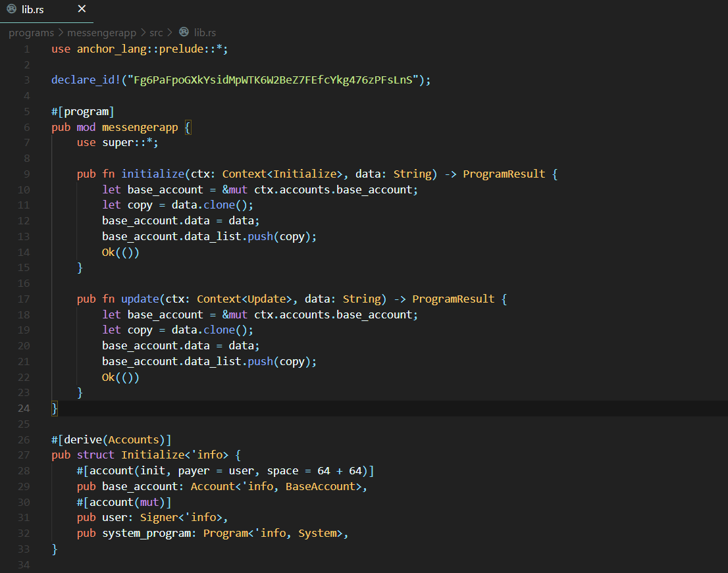This screenshot has height=573, width=728.
Task: Click 'use super::*;' on line 7
Action: click(x=117, y=143)
